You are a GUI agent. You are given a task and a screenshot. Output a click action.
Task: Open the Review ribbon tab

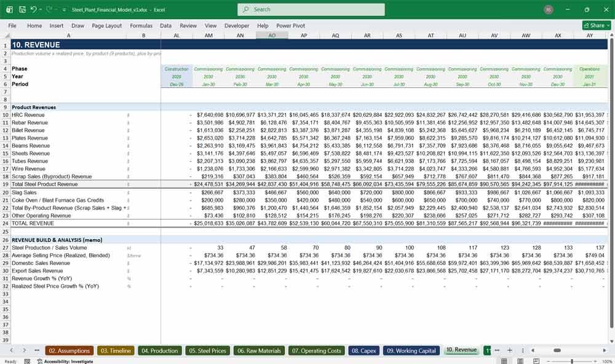pyautogui.click(x=188, y=25)
